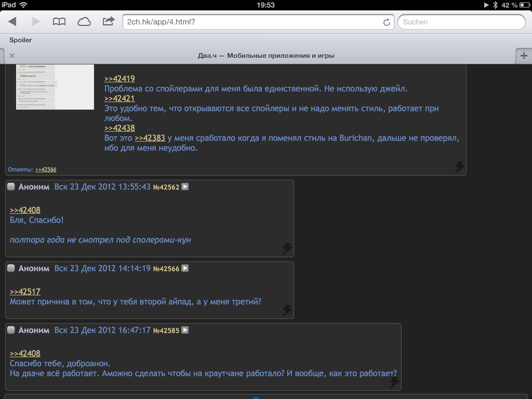
Task: Tap the Suchen search field
Action: [461, 22]
